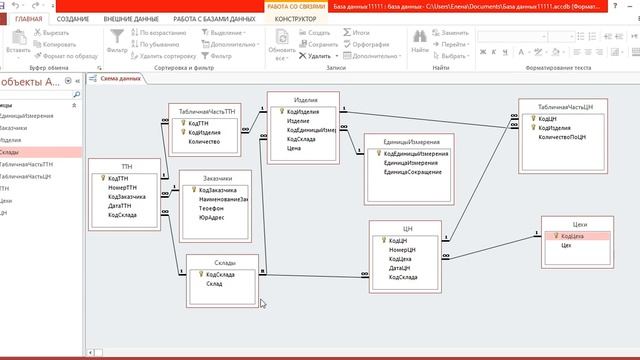Open the font name combo box
This screenshot has width=640, height=360.
(512, 36)
